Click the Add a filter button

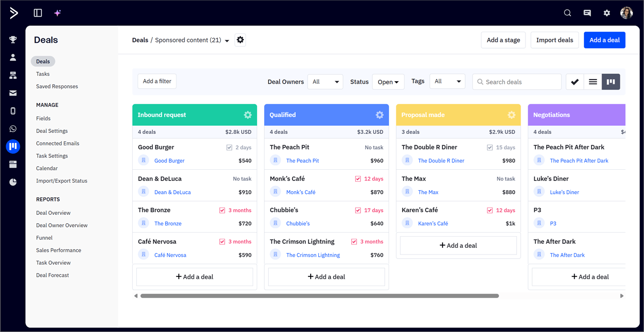point(157,81)
